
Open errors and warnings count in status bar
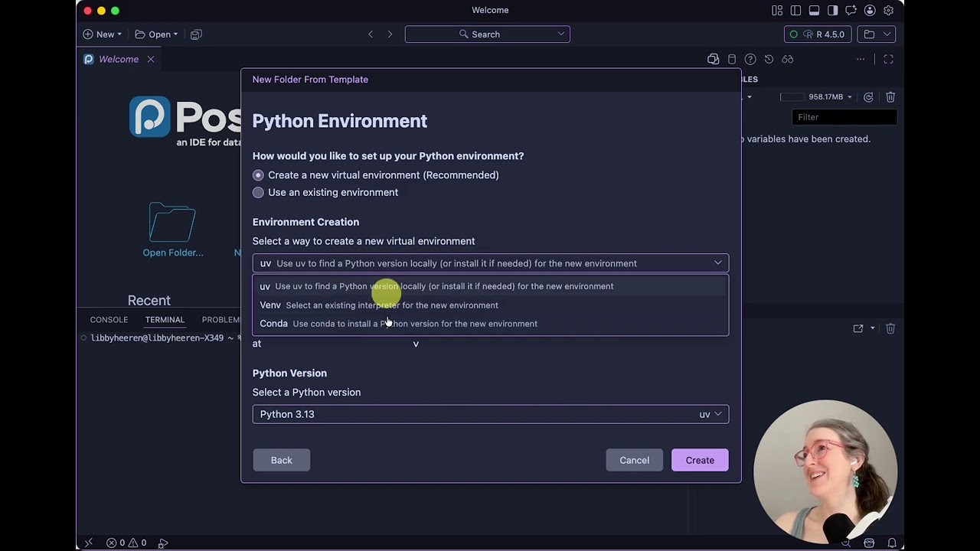point(126,543)
